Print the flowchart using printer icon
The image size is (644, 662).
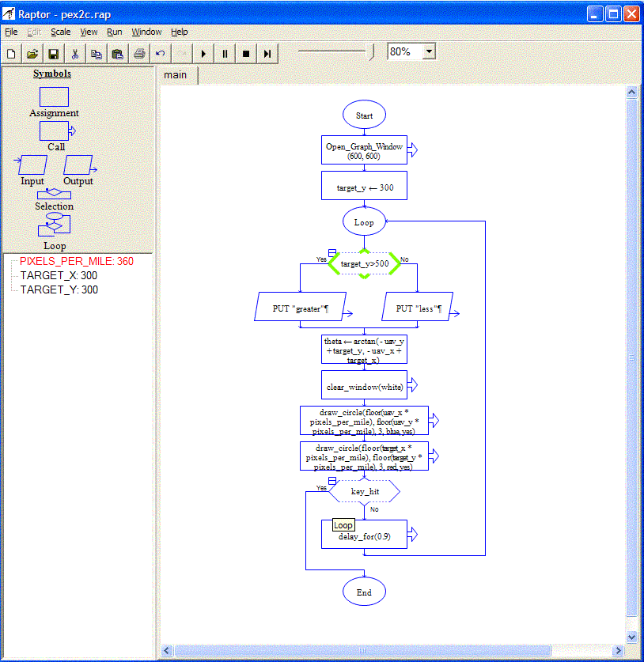point(139,54)
